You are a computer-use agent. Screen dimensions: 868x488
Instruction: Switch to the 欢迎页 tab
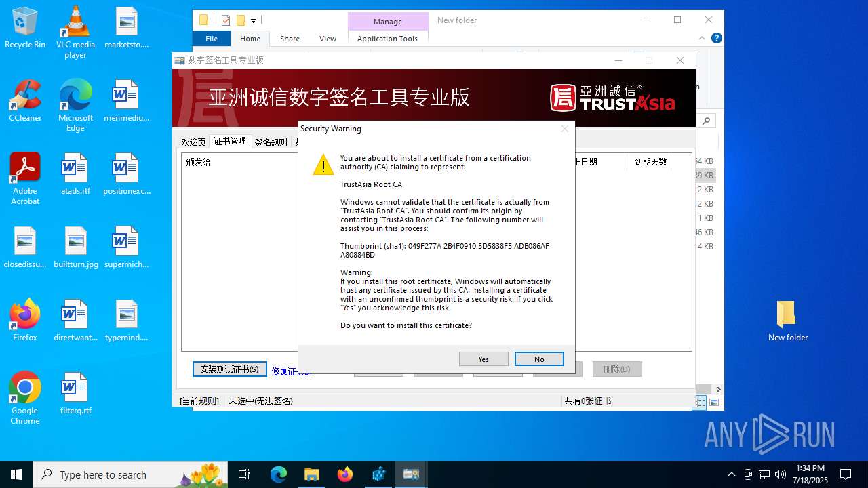(193, 142)
